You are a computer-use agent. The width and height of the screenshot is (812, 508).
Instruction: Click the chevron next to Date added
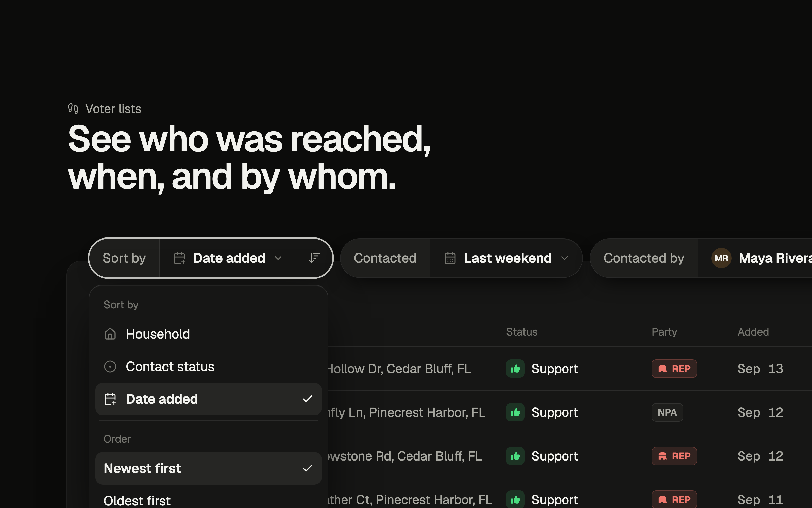(278, 258)
